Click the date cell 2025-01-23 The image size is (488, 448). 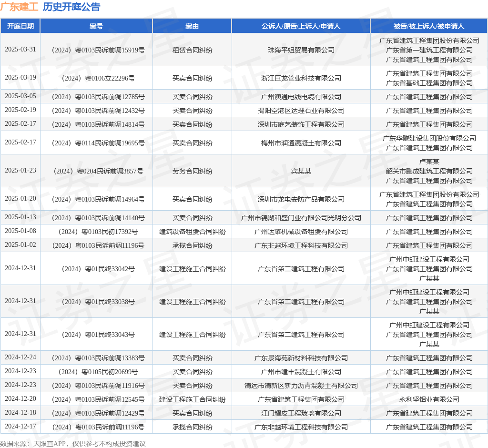click(20, 171)
